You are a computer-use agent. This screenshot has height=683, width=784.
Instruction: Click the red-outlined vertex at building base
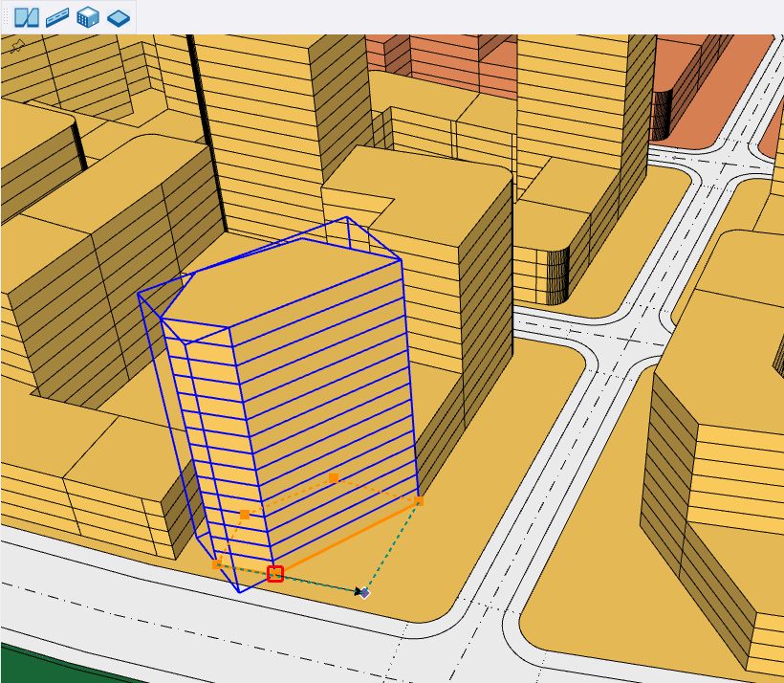(275, 574)
